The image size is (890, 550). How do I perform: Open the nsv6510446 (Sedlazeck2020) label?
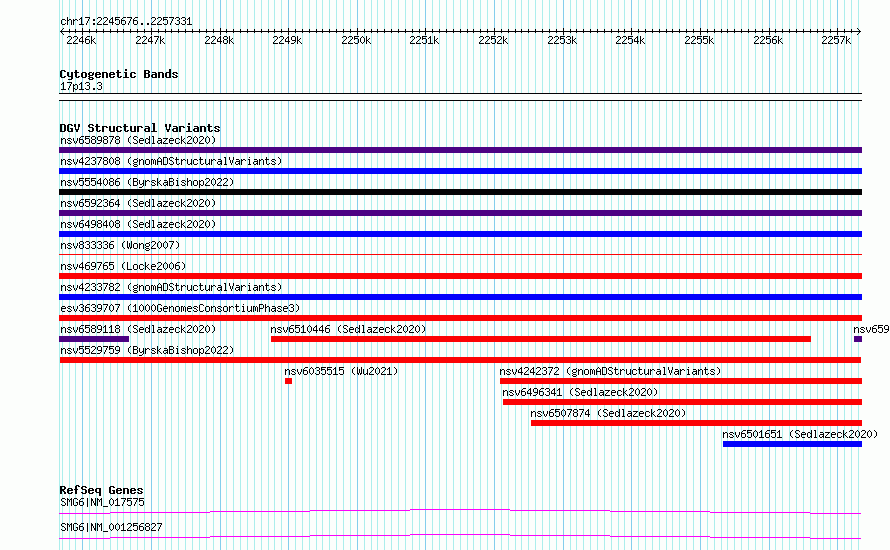pyautogui.click(x=348, y=329)
